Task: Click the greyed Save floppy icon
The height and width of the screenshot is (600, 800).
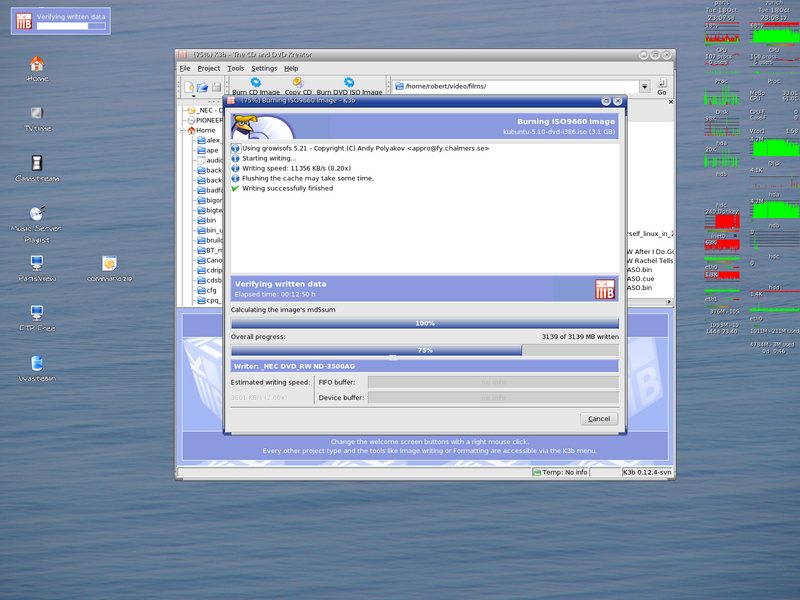Action: click(x=216, y=87)
